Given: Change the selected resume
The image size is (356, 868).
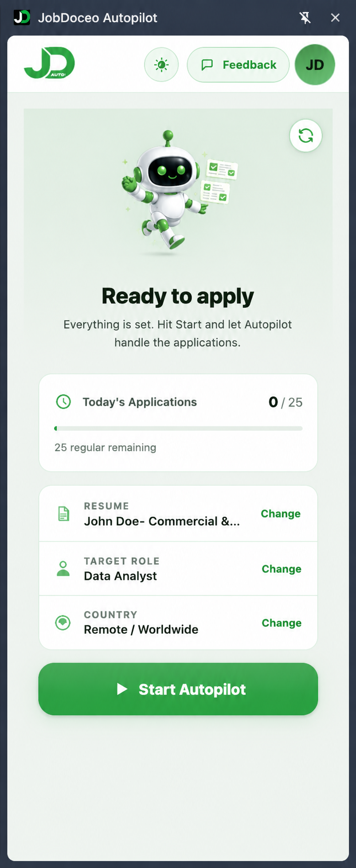Looking at the screenshot, I should click(x=281, y=514).
